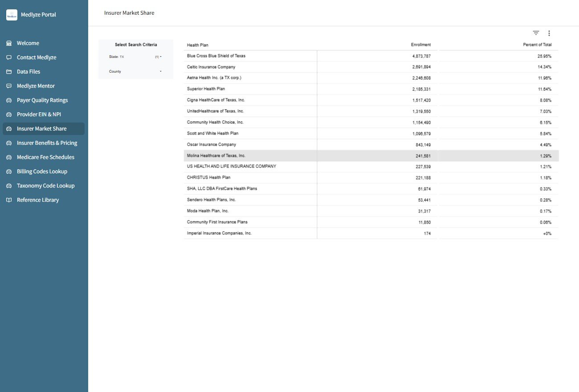Click the Medlyze Mentor message icon
The height and width of the screenshot is (392, 579).
pos(8,86)
